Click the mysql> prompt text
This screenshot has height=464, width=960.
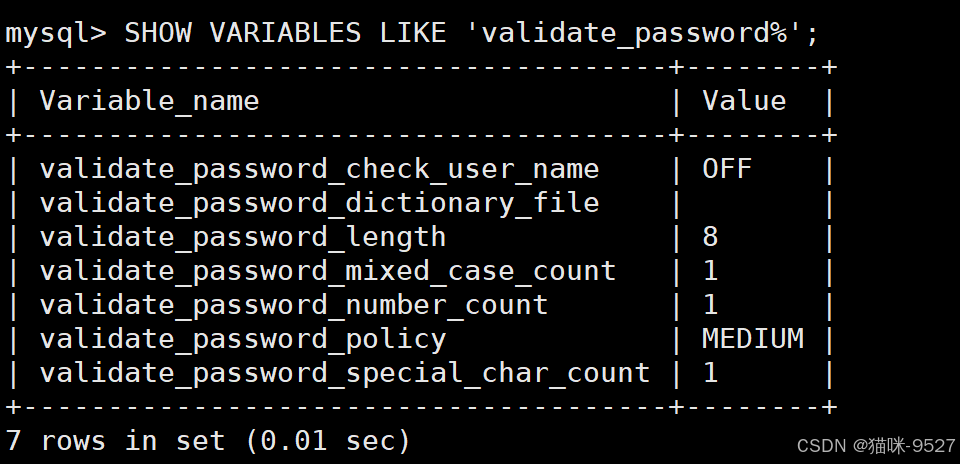pyautogui.click(x=56, y=33)
